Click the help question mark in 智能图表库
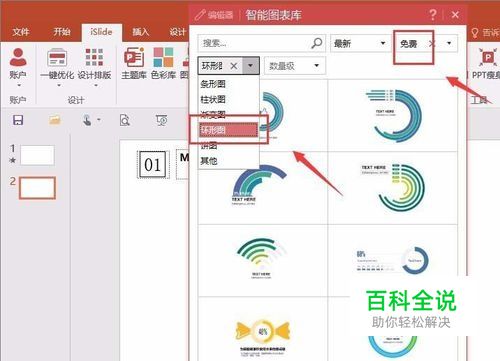Viewport: 500px width, 361px height. (x=433, y=15)
